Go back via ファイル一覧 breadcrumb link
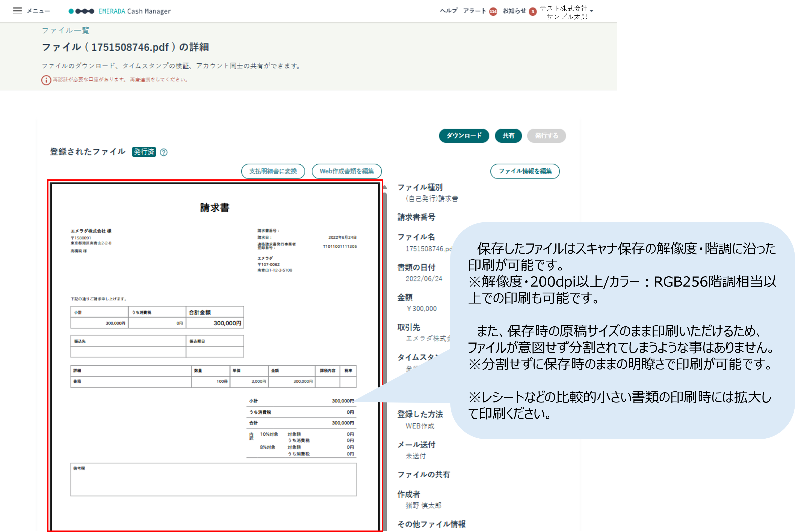 [65, 30]
